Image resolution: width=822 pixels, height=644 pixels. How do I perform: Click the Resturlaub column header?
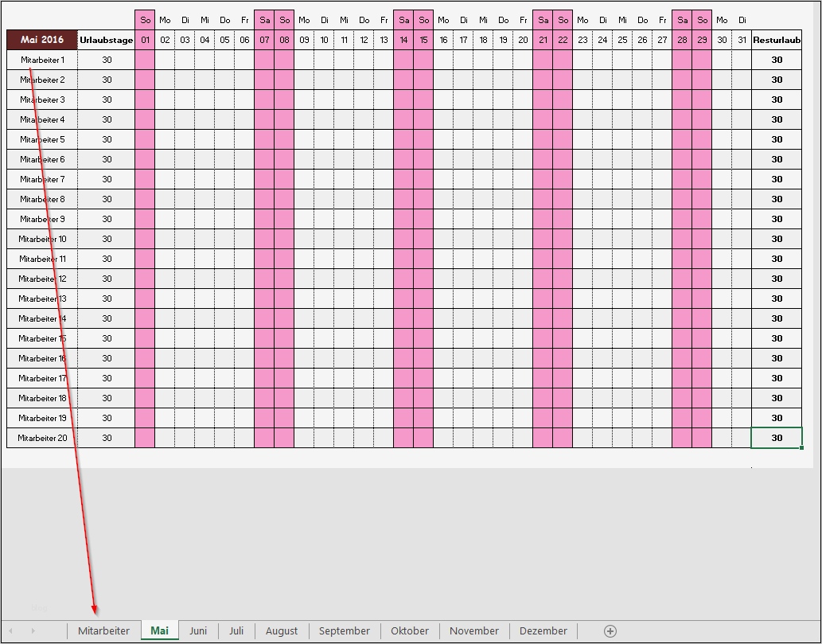point(776,39)
